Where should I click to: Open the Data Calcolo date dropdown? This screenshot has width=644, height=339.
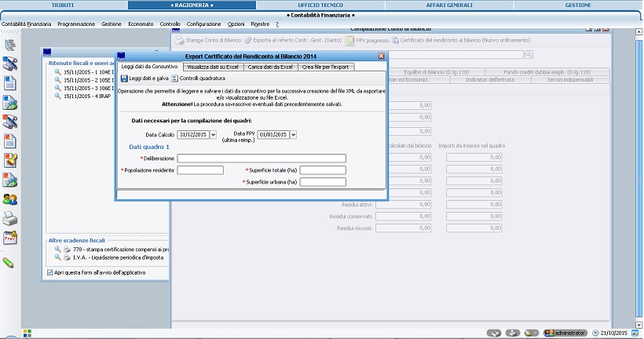click(x=213, y=135)
